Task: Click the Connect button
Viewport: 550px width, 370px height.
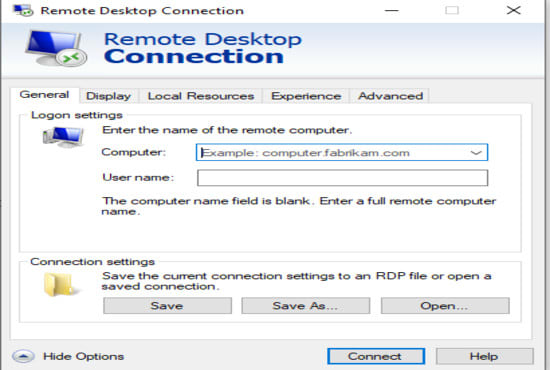Action: [376, 356]
